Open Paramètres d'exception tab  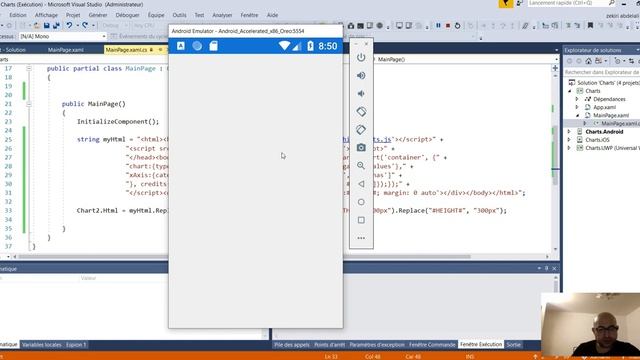[377, 345]
